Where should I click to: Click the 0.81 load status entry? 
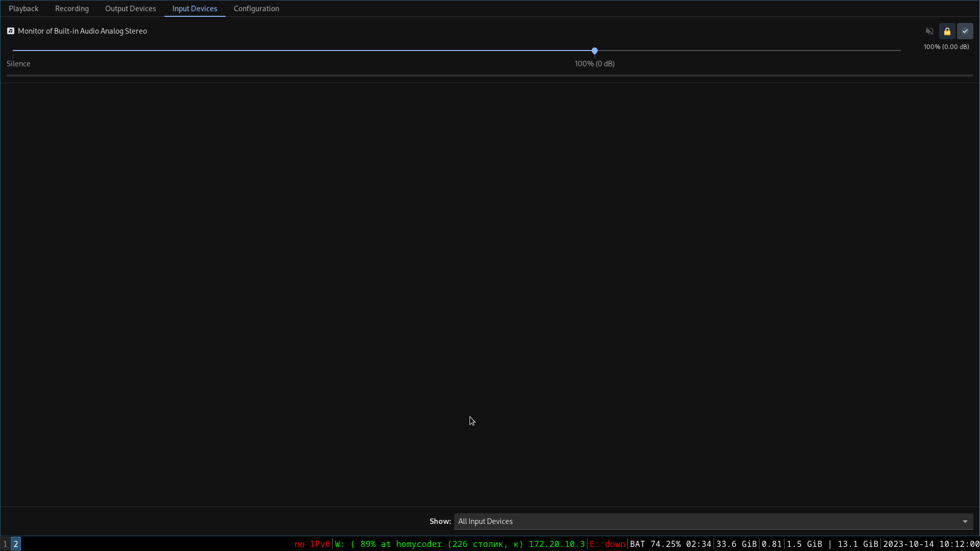coord(772,544)
